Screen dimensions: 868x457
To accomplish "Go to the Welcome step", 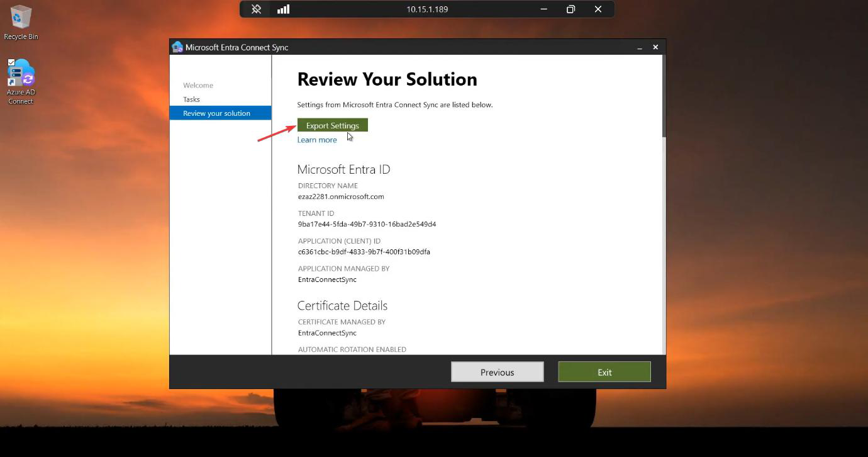I will point(198,85).
